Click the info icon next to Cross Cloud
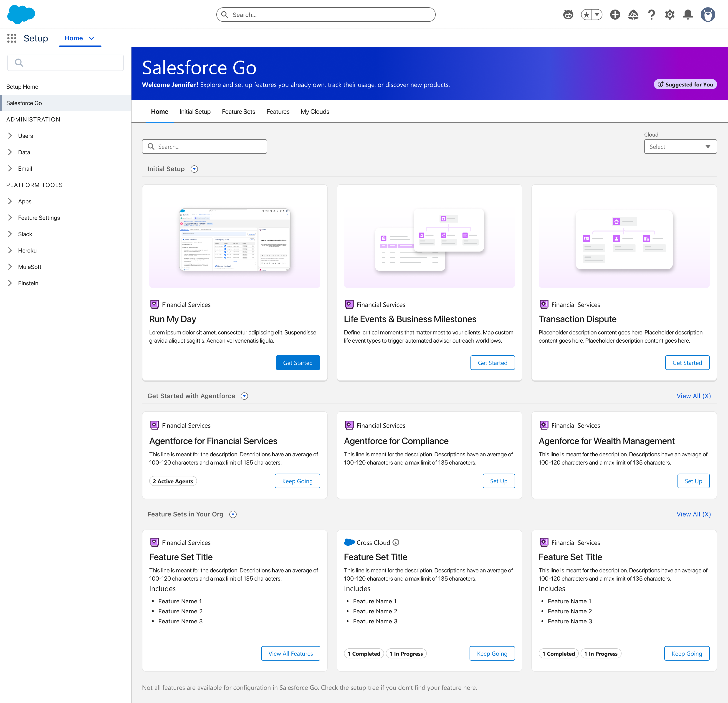This screenshot has width=728, height=703. (396, 543)
